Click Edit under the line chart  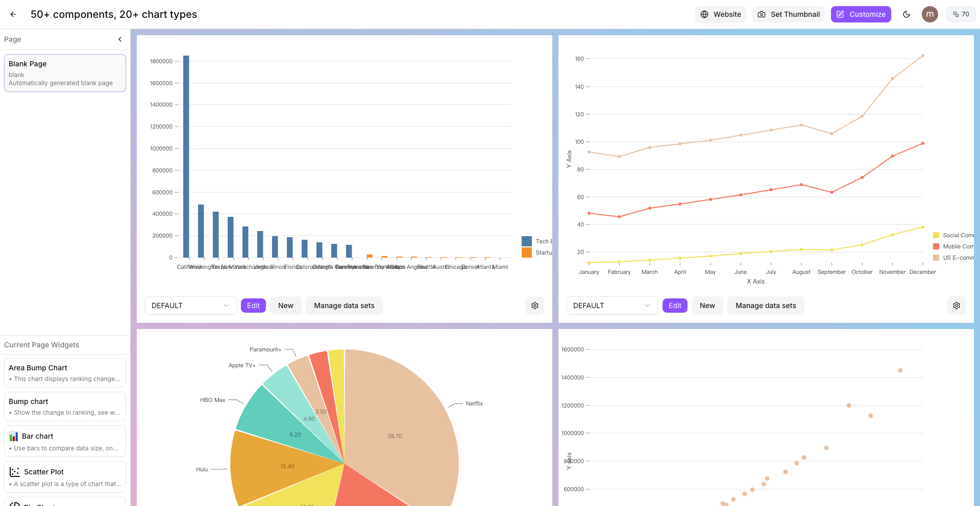click(x=675, y=306)
